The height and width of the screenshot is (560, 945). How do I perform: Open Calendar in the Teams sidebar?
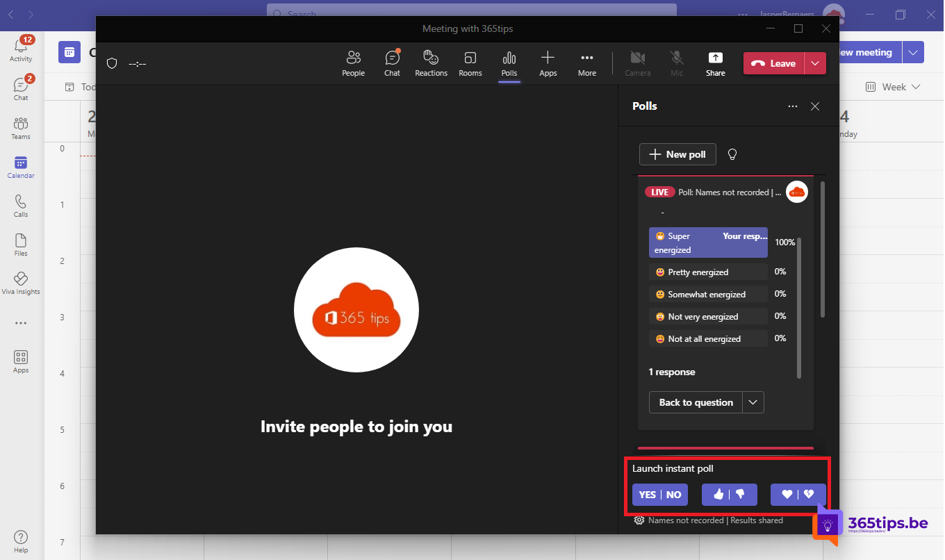(x=21, y=166)
